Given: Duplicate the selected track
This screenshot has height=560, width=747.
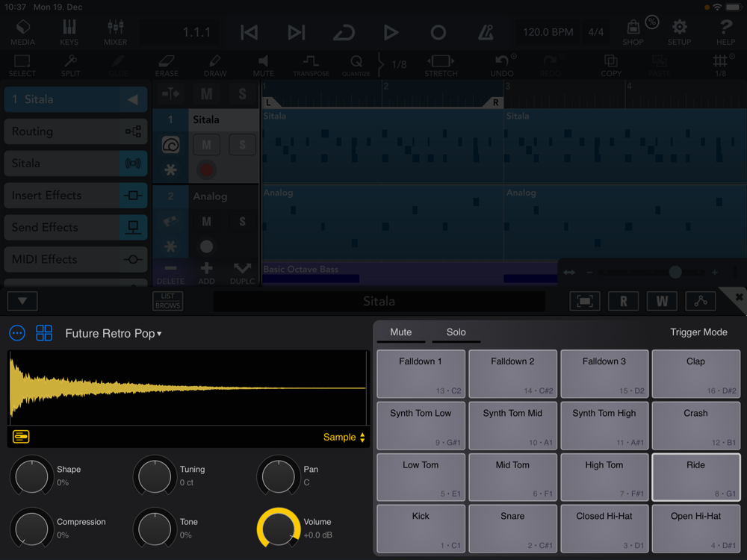Looking at the screenshot, I should point(242,274).
